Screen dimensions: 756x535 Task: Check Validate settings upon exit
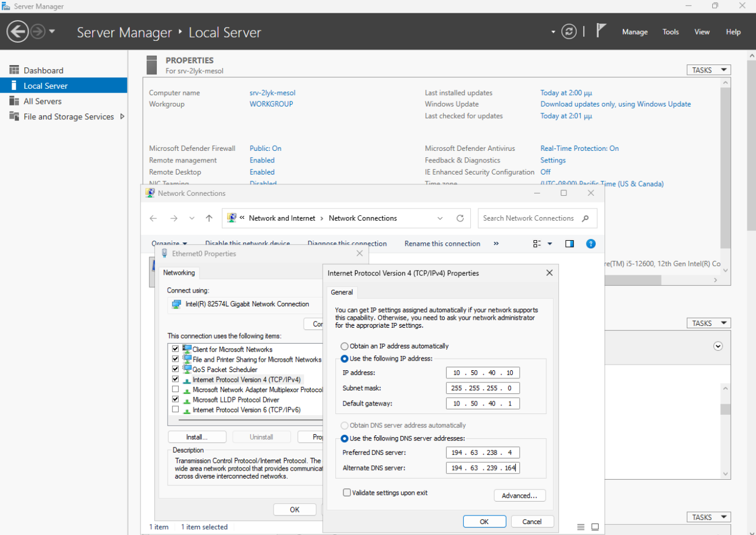(347, 492)
